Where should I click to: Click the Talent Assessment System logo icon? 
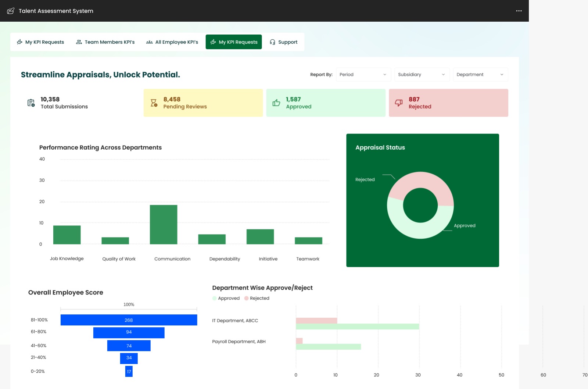pos(11,11)
